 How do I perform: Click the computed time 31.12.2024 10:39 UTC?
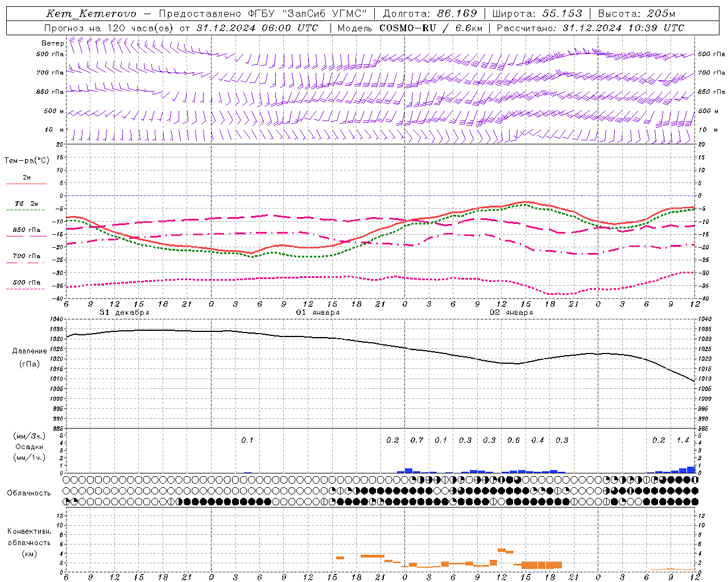click(623, 28)
